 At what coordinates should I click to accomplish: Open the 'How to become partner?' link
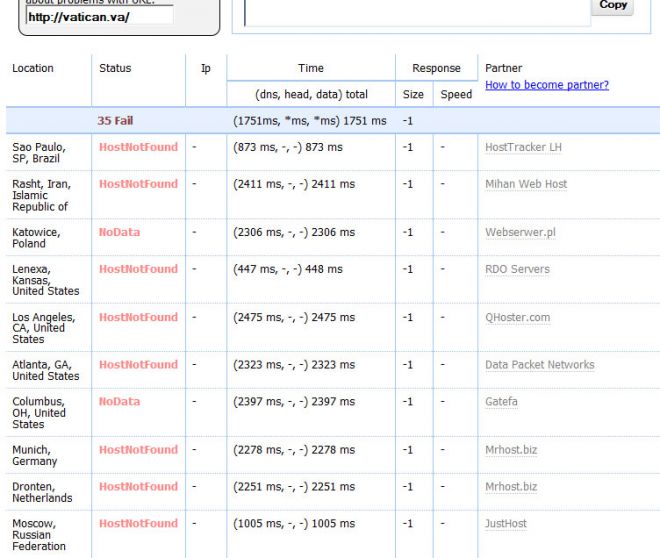pyautogui.click(x=546, y=86)
